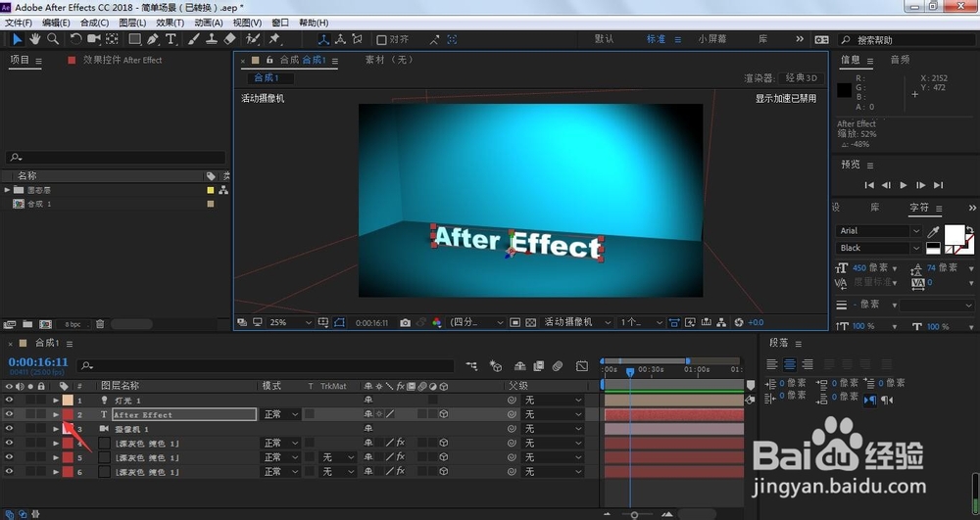Toggle motion blur for all layers in timeline
980x520 pixels.
coord(558,366)
